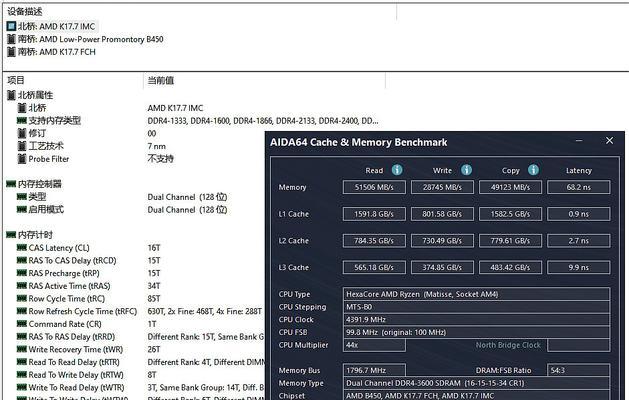Click the Read info icon in benchmark

(397, 170)
